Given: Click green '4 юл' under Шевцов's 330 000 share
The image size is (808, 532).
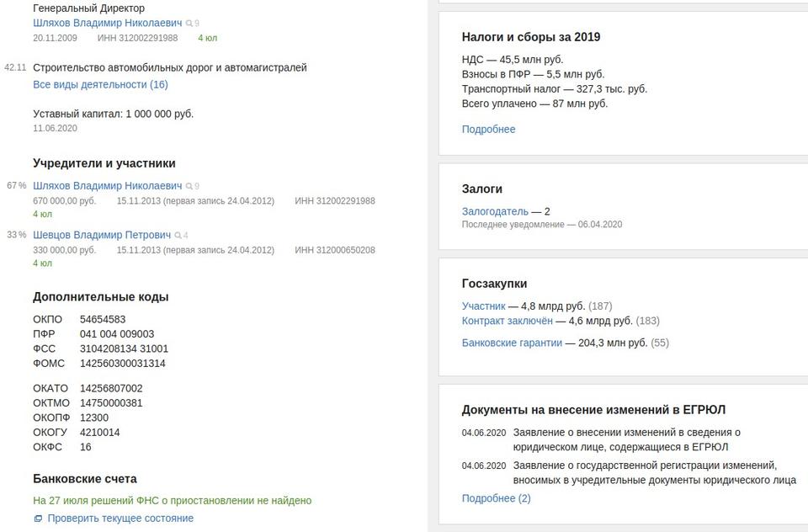Looking at the screenshot, I should [42, 263].
